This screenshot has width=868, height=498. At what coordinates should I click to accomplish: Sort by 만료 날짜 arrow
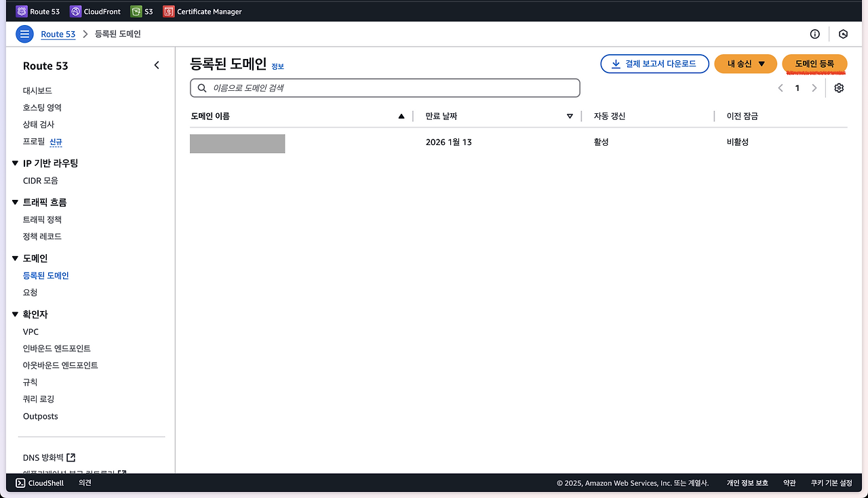click(x=570, y=117)
